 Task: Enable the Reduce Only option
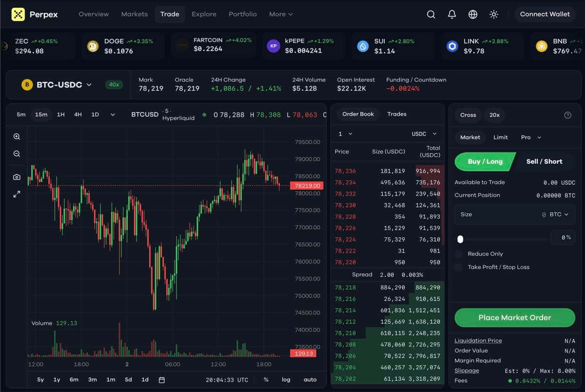[x=459, y=254]
